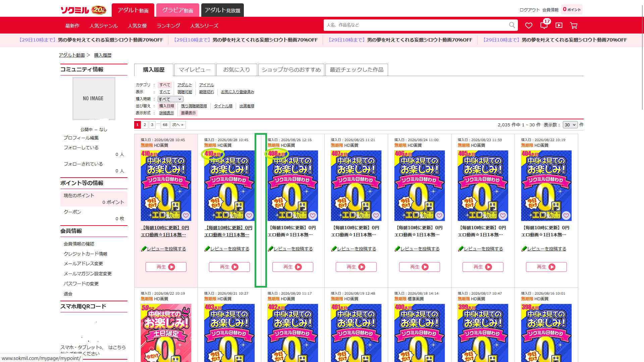This screenshot has height=362, width=644.
Task: Go to page 68
Action: [165, 125]
